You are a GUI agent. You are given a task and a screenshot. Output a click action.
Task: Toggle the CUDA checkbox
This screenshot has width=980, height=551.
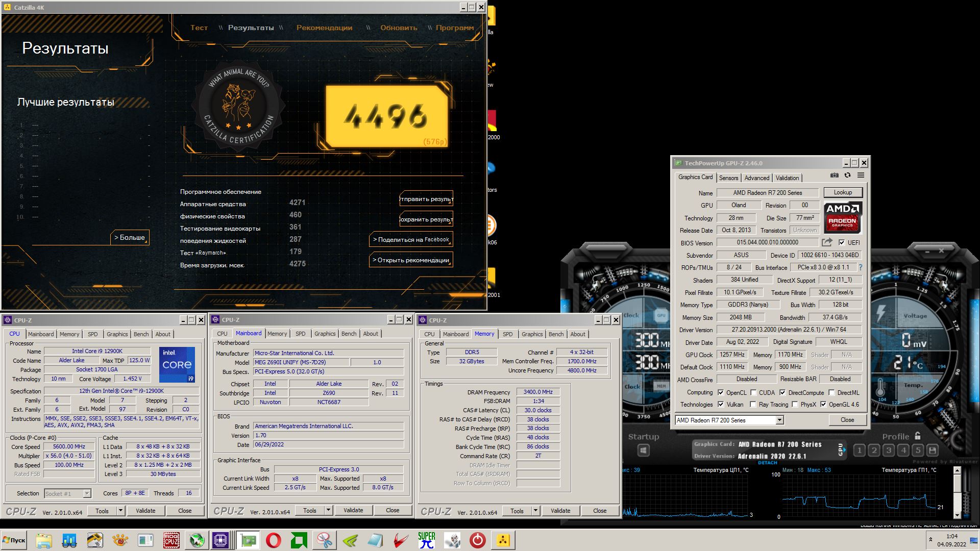click(753, 392)
